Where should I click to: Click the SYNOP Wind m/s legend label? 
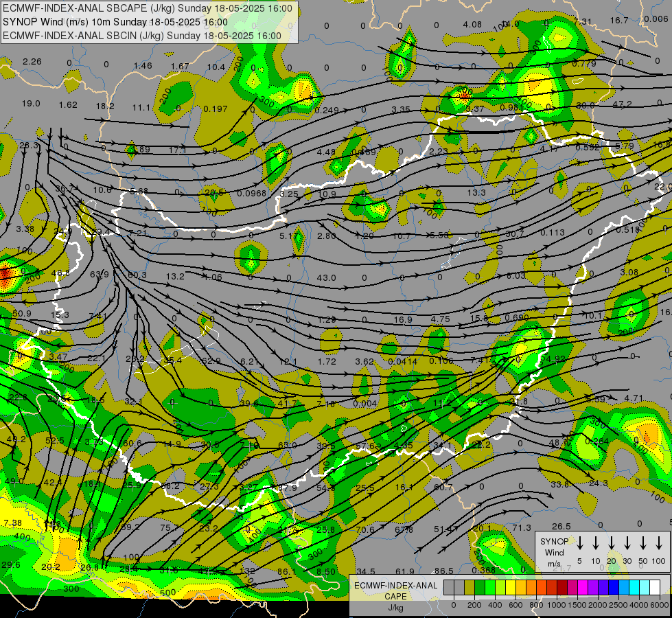pyautogui.click(x=554, y=552)
